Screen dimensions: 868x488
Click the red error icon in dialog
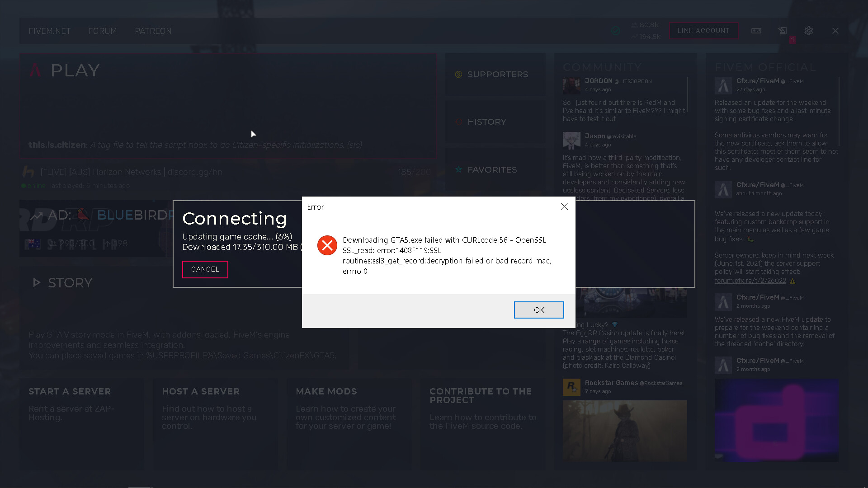click(x=327, y=245)
